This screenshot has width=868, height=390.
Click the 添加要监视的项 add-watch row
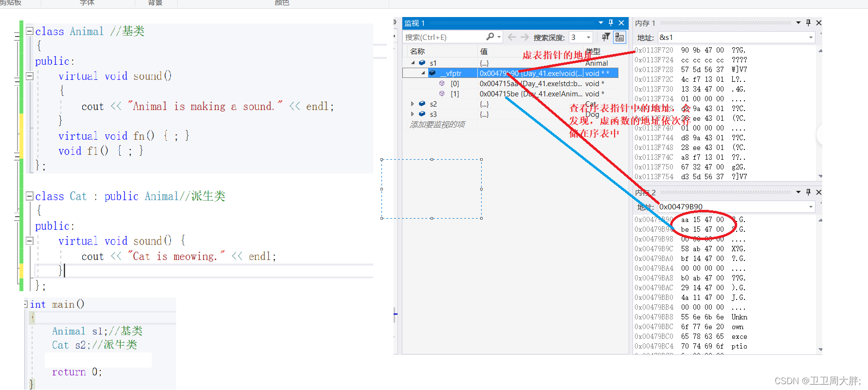tap(437, 125)
